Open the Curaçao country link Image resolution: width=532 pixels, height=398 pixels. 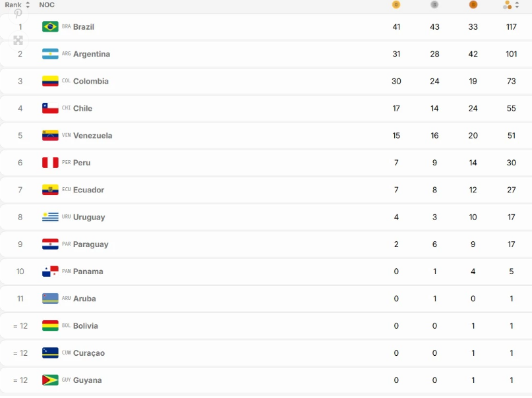coord(89,353)
